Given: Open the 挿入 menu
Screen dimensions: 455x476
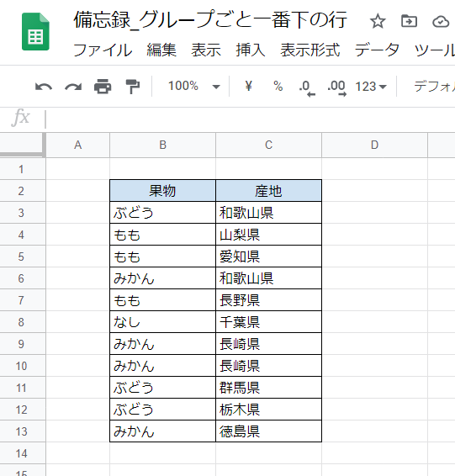Looking at the screenshot, I should 251,50.
